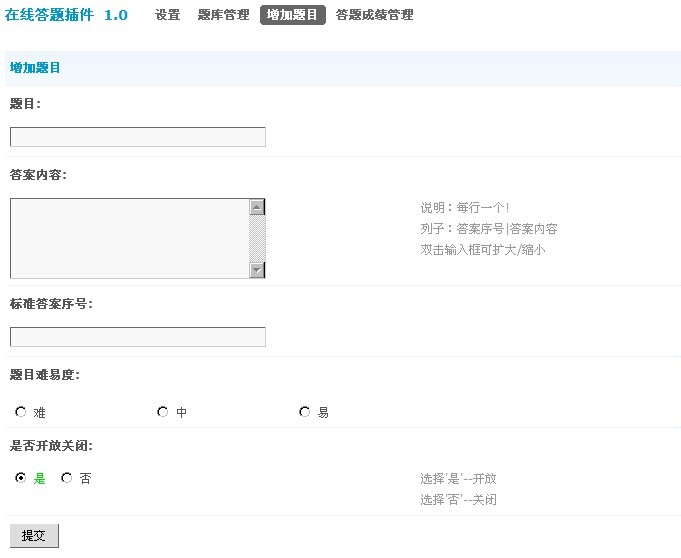Choose 否 to close the question
The height and width of the screenshot is (558, 681).
click(x=67, y=478)
